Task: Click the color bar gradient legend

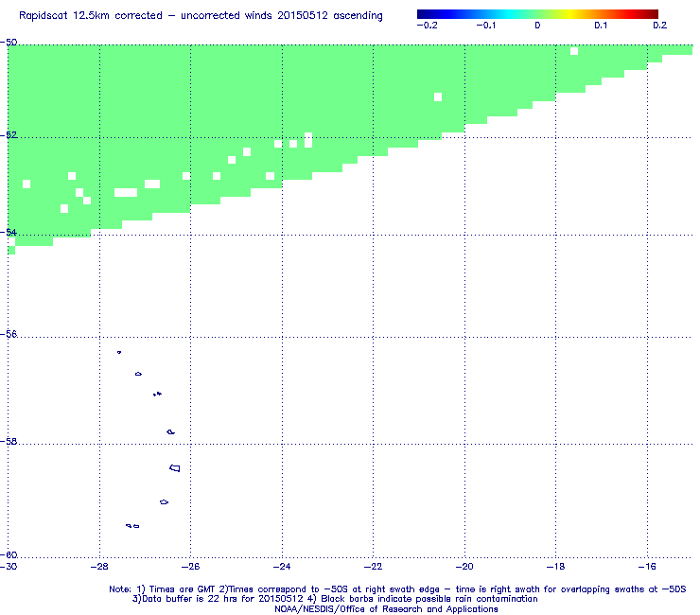Action: click(x=537, y=14)
